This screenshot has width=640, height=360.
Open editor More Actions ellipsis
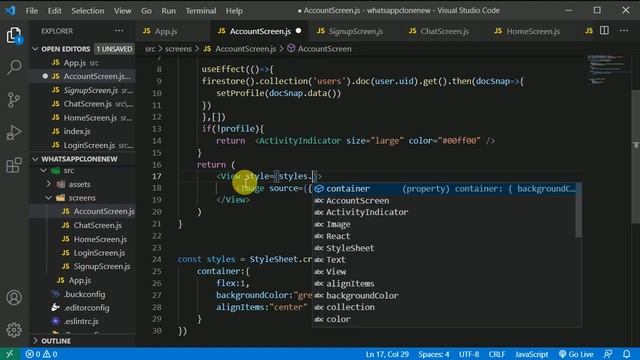(624, 31)
